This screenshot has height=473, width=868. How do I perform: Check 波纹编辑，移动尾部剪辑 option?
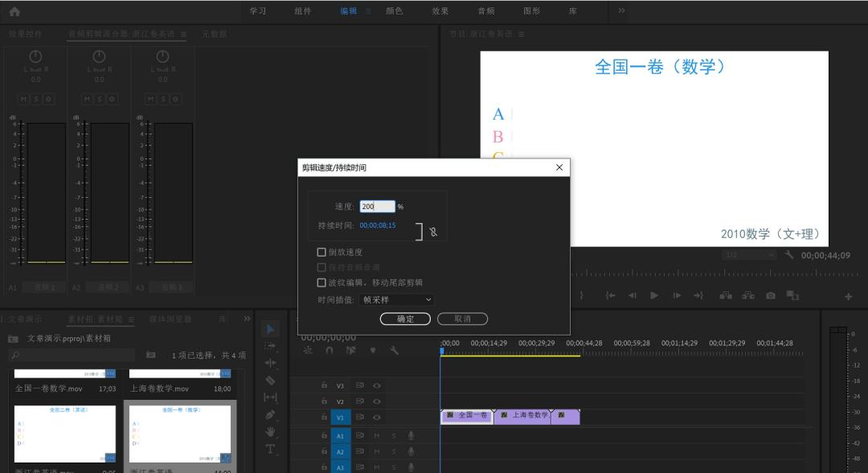click(x=321, y=282)
